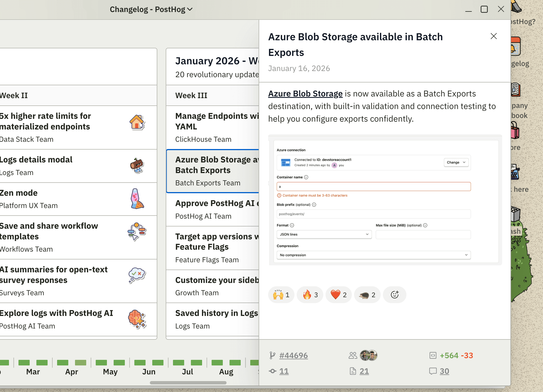Open the Zen mode changelog entry
543x392 pixels.
point(18,193)
